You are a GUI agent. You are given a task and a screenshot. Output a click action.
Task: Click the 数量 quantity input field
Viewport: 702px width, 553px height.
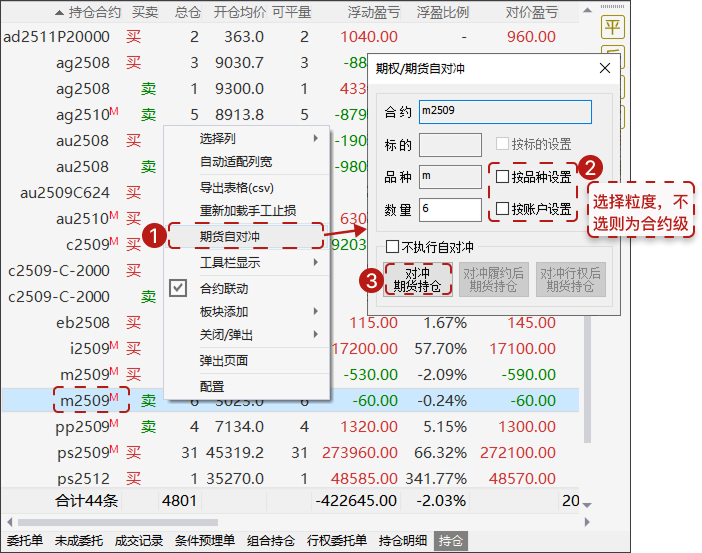tap(450, 209)
